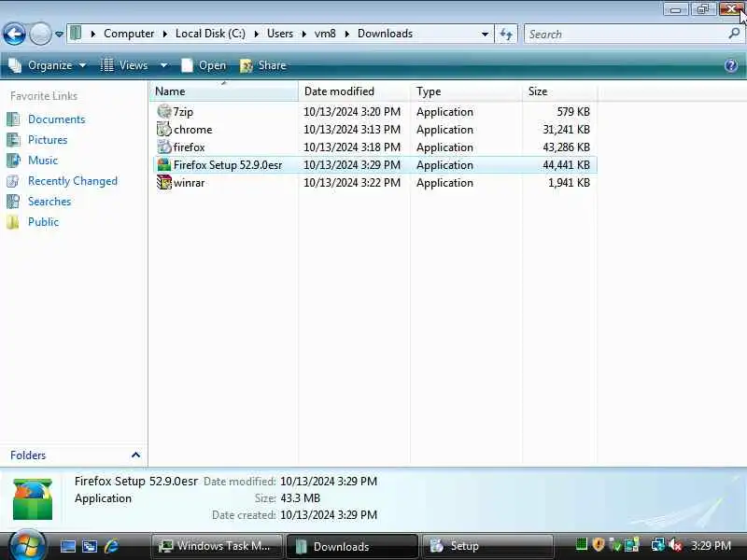The image size is (747, 560).
Task: Select the firefox installer icon
Action: (x=164, y=147)
